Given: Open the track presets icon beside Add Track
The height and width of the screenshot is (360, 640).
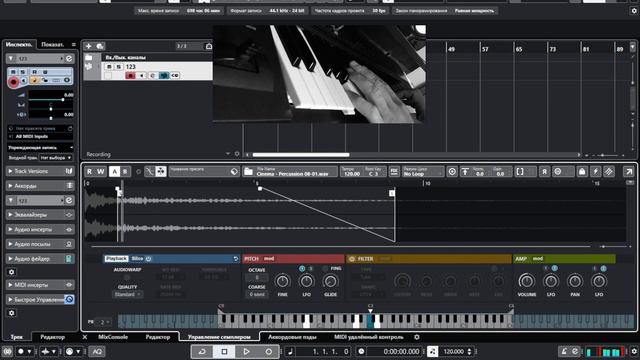Looking at the screenshot, I should (100, 46).
